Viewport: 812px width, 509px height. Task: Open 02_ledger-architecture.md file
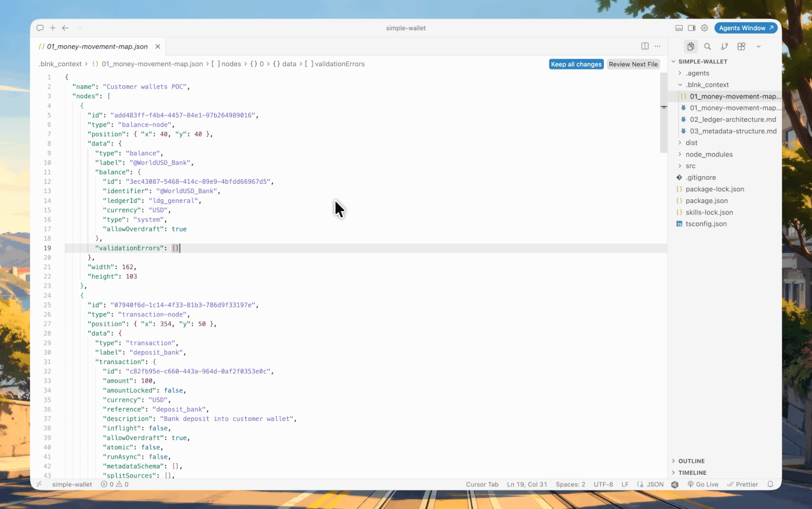click(725, 119)
